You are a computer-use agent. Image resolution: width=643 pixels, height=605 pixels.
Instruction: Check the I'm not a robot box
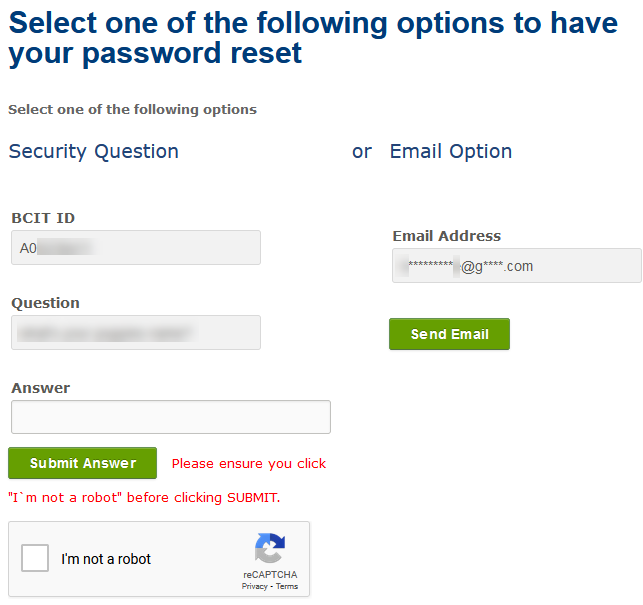coord(35,558)
